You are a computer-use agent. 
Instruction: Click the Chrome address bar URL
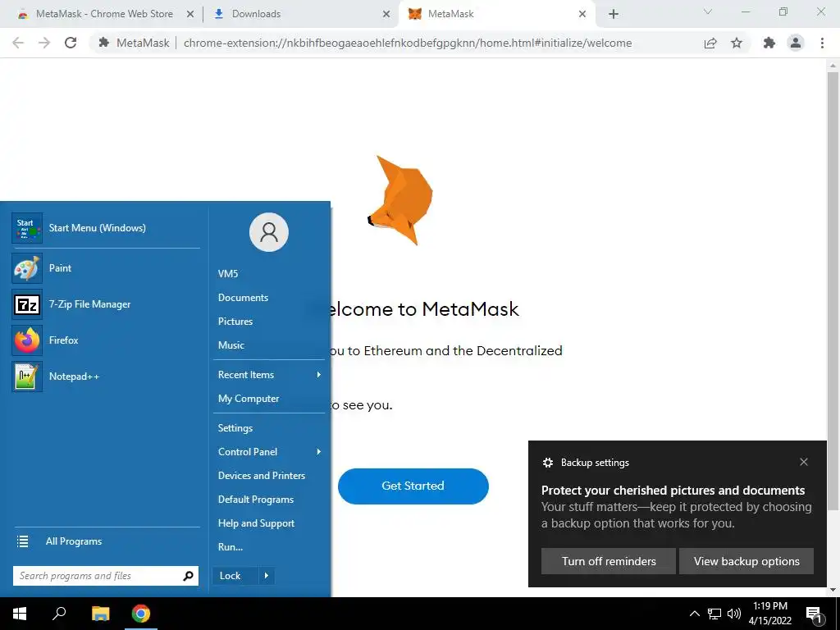pyautogui.click(x=408, y=43)
